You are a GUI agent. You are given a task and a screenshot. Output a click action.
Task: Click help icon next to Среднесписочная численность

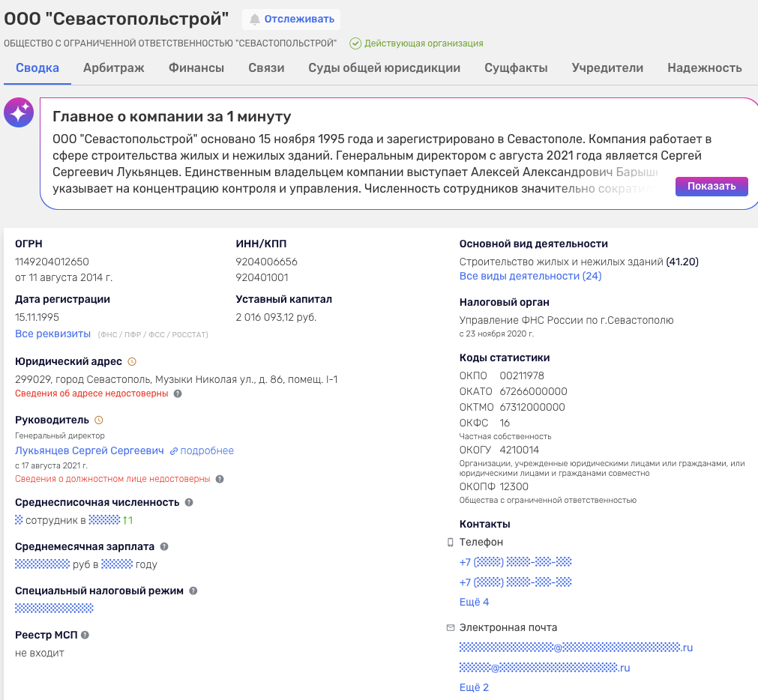tap(189, 503)
